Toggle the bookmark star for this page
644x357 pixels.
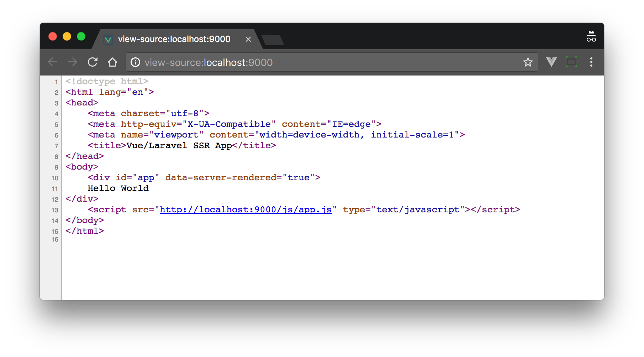[x=528, y=62]
